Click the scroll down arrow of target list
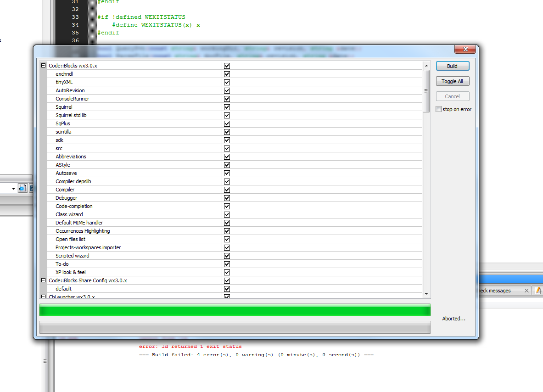The image size is (543, 392). coord(426,294)
